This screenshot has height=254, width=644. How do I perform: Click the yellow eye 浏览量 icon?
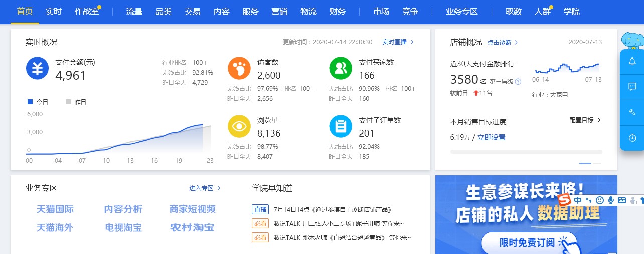pyautogui.click(x=239, y=127)
